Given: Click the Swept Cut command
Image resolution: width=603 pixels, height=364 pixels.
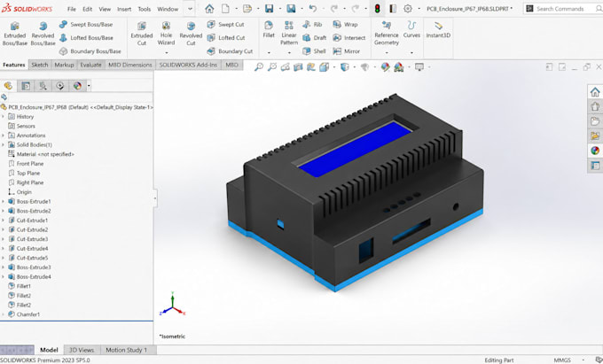Looking at the screenshot, I should coord(225,24).
